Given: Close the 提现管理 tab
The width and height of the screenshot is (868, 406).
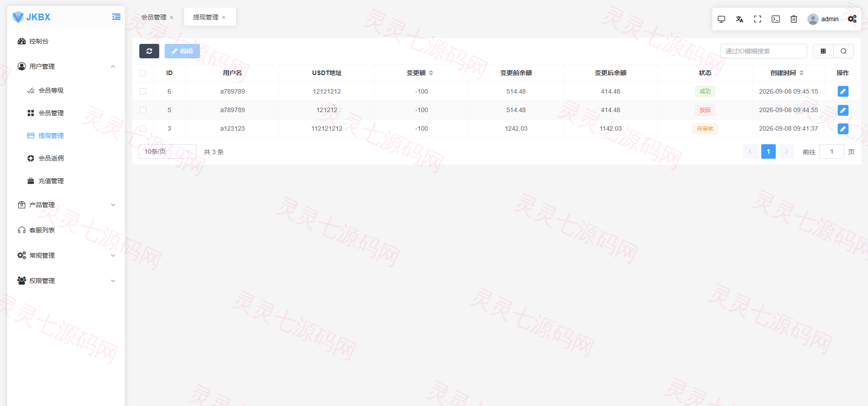Looking at the screenshot, I should coord(224,17).
